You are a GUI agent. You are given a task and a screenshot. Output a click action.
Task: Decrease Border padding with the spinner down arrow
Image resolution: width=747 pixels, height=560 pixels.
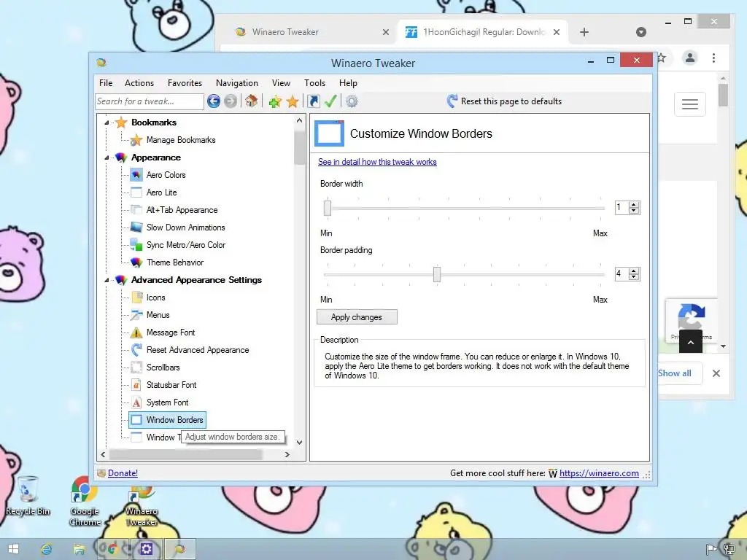pyautogui.click(x=634, y=276)
